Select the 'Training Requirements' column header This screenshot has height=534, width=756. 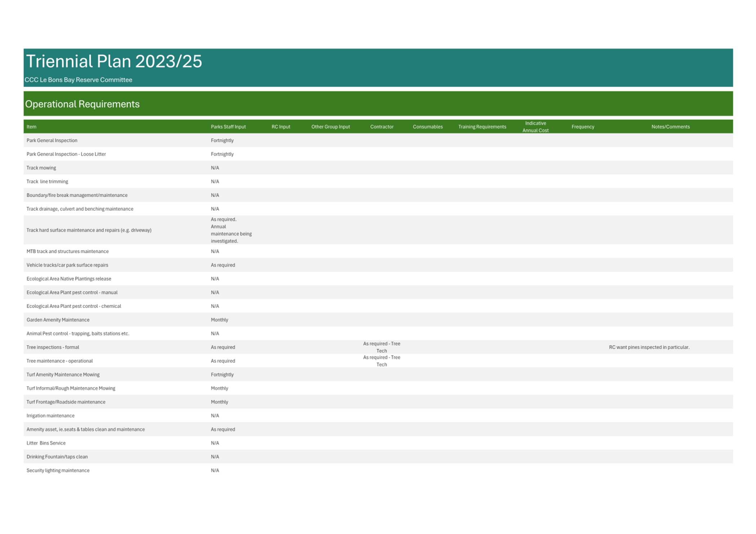482,127
